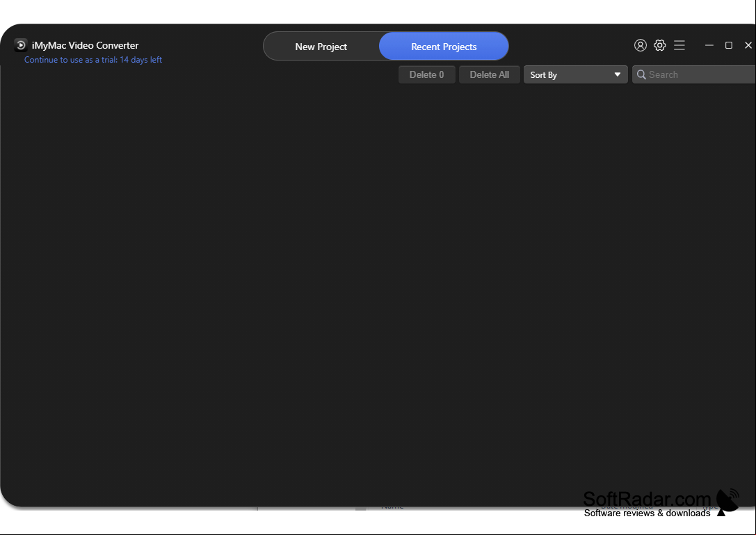756x535 pixels.
Task: Open the settings gear icon
Action: coord(659,45)
